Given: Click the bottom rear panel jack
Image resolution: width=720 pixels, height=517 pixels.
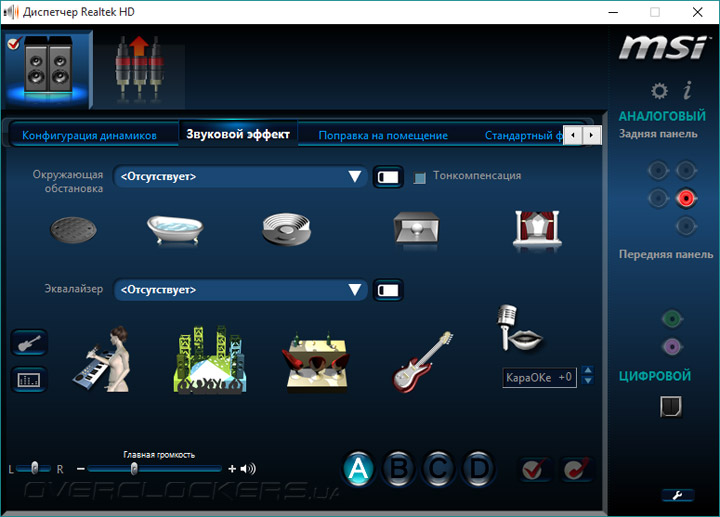Looking at the screenshot, I should (x=686, y=226).
